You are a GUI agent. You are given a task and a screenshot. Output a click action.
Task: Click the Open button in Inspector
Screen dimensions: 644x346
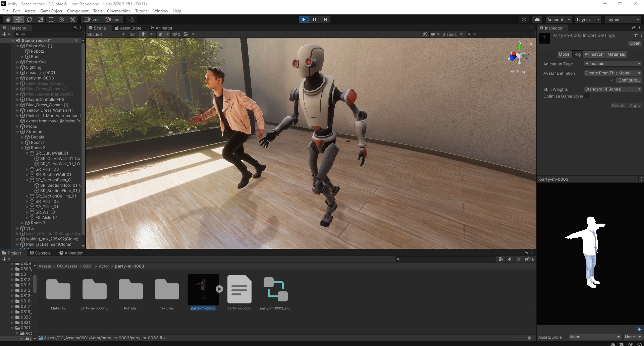(x=635, y=43)
